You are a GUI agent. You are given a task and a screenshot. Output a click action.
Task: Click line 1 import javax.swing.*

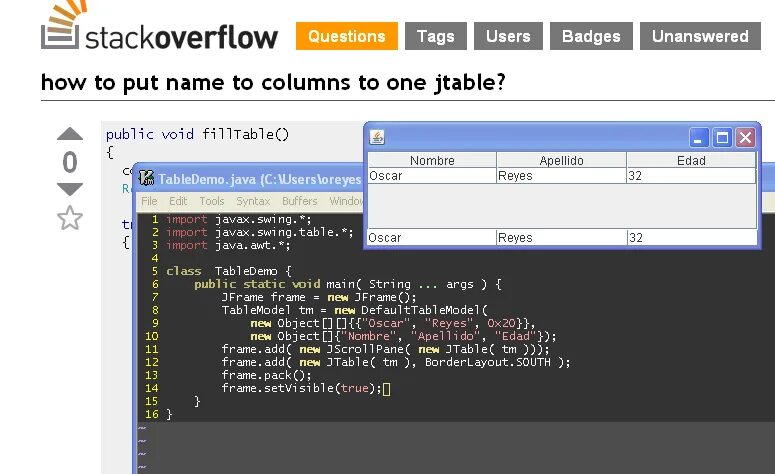click(x=238, y=219)
